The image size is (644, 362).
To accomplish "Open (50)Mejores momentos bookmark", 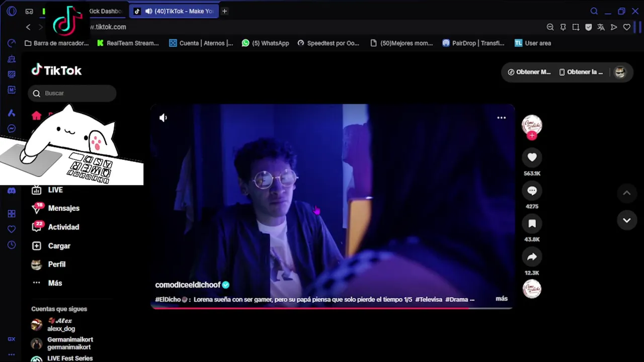I will [401, 43].
